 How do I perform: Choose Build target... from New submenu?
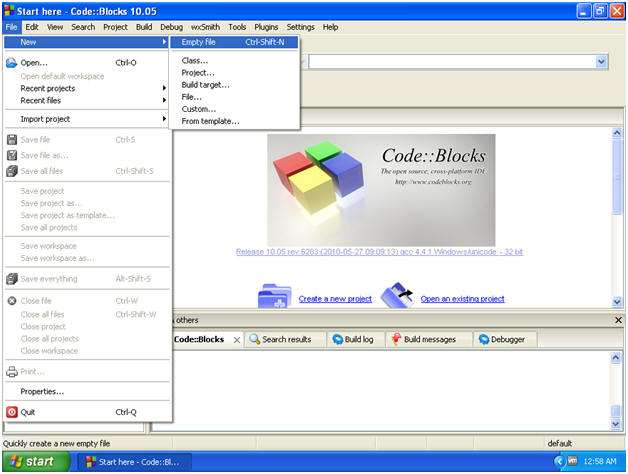[234, 85]
